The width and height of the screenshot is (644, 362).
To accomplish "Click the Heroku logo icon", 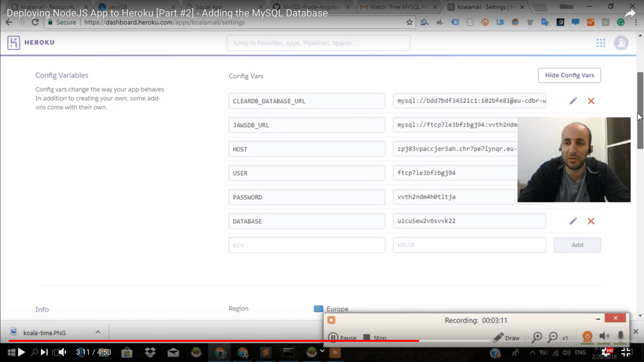I will [14, 43].
